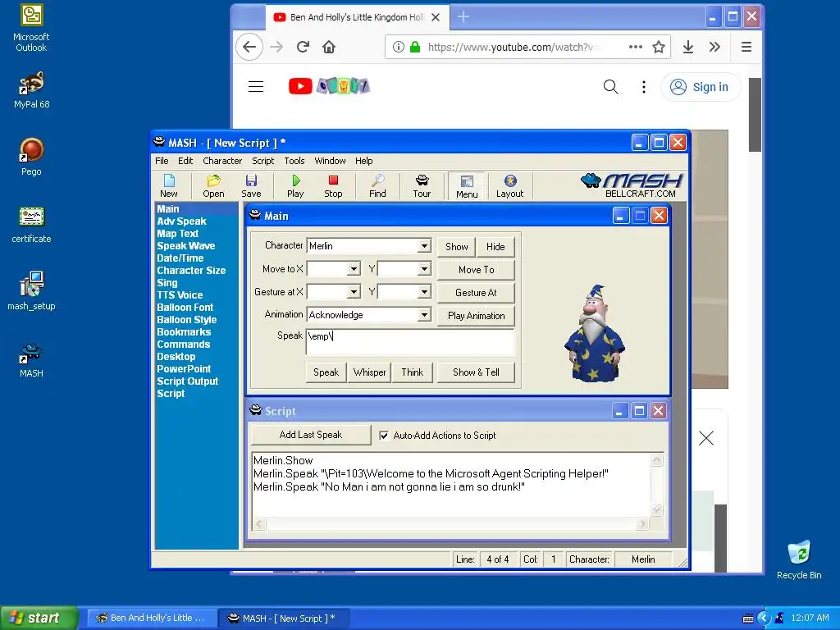Expand the Move to Y dropdown

coord(424,269)
